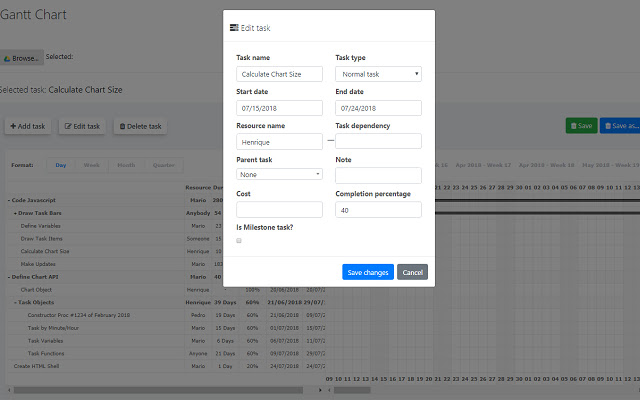This screenshot has width=640, height=400.
Task: Click the Note input field
Action: coord(378,176)
